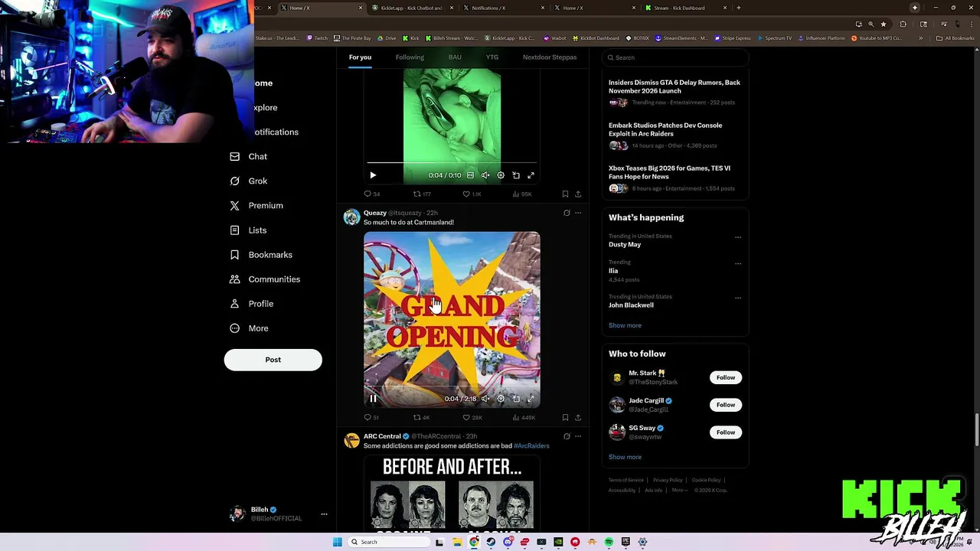Open more options for John Blackwell trend
The width and height of the screenshot is (980, 551).
pyautogui.click(x=738, y=298)
